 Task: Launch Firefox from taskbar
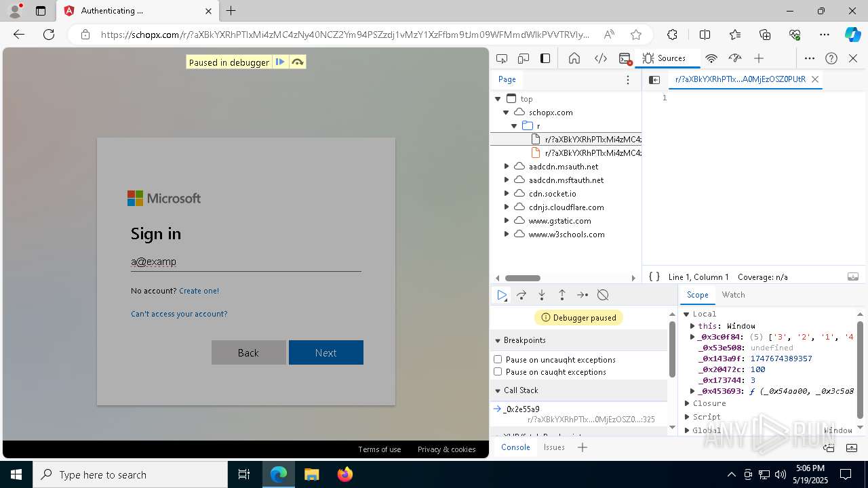(344, 474)
